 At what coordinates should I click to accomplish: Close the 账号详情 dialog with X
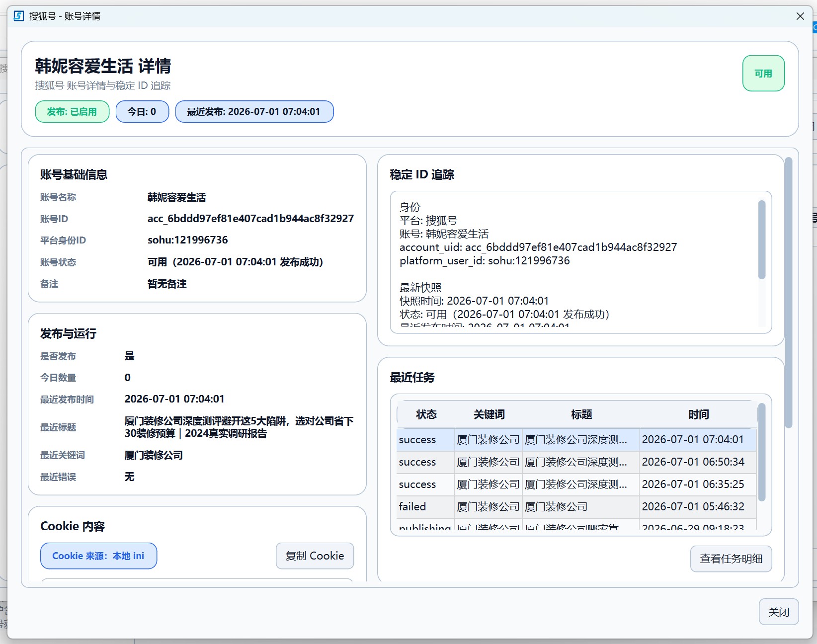coord(800,16)
